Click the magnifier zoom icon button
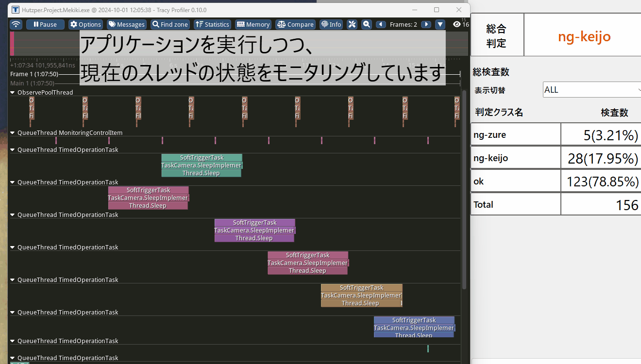Viewport: 641px width, 364px height. tap(366, 24)
